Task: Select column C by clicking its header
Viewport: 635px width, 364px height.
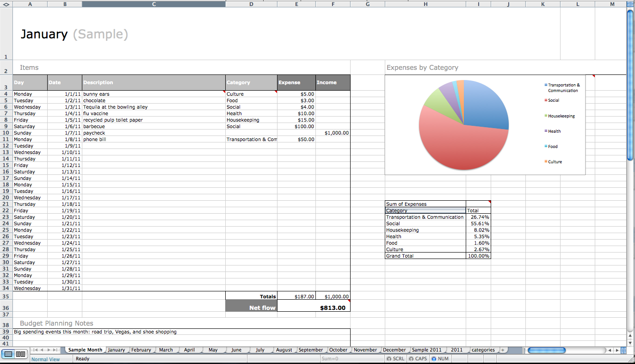Action: [153, 4]
